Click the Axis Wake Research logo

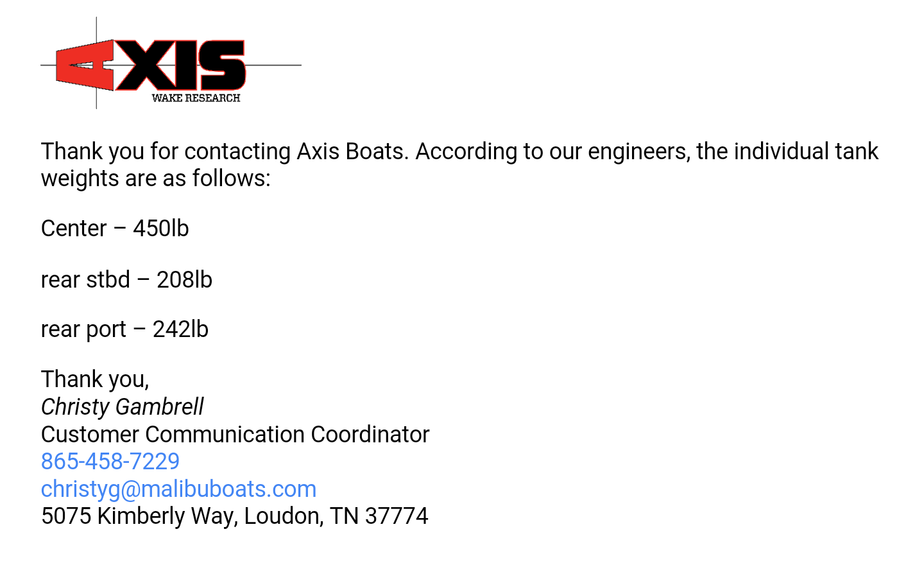click(x=171, y=63)
